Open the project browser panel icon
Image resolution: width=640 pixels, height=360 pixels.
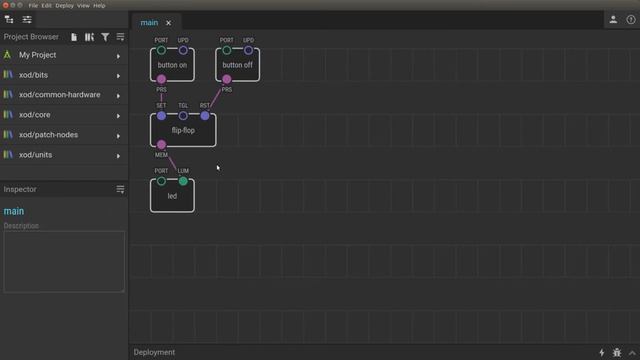[9, 19]
